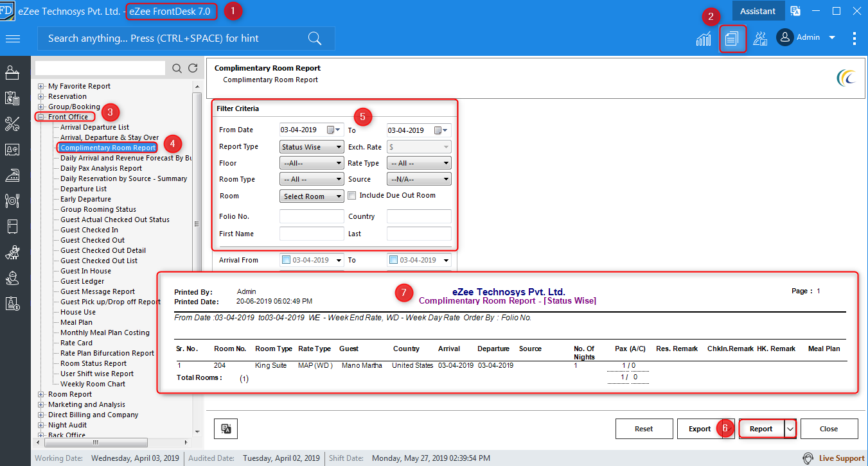Open the front desk receptionist sidebar icon
This screenshot has height=466, width=868.
pos(12,72)
